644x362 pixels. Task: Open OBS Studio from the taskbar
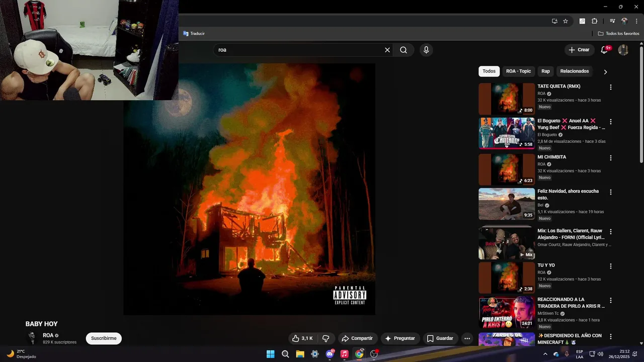[374, 354]
